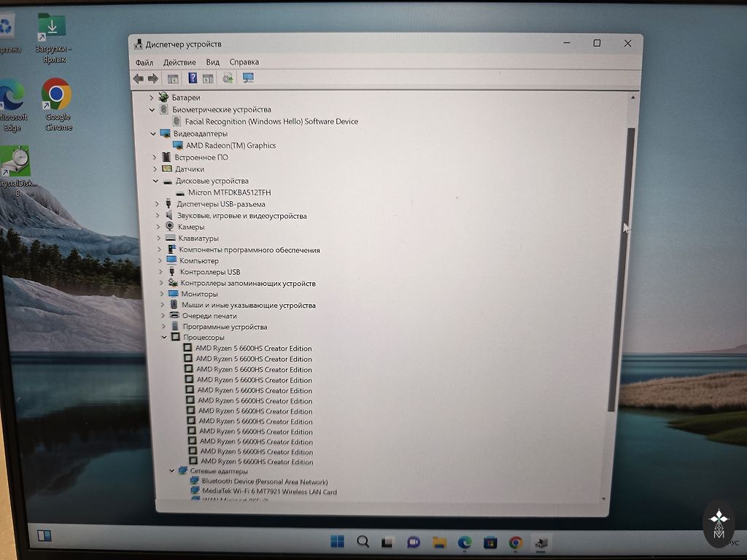Open Google Chrome from the taskbar
Viewport: 747px width, 560px height.
click(516, 542)
